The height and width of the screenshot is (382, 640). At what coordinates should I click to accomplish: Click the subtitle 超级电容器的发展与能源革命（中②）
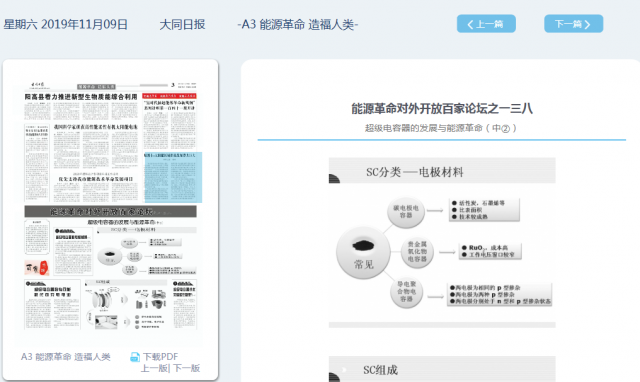[x=441, y=128]
